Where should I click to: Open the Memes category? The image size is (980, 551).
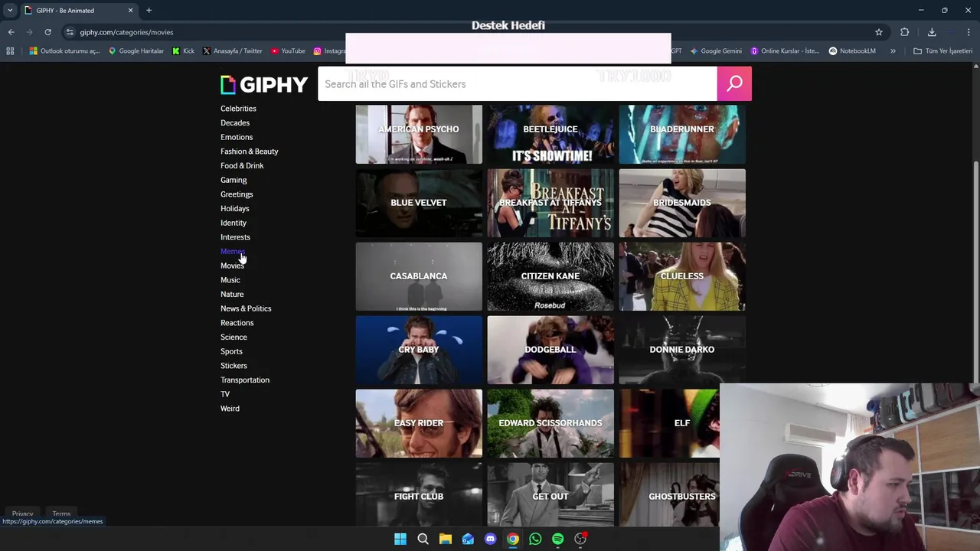(x=233, y=251)
